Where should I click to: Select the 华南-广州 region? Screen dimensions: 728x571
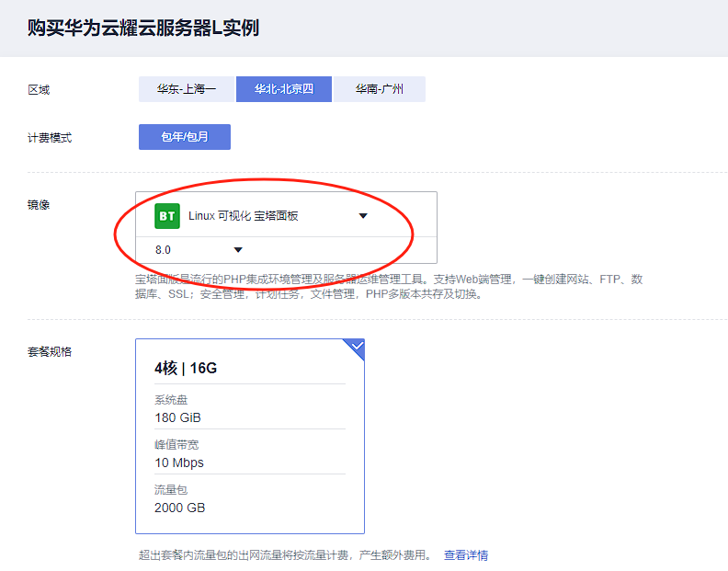[x=380, y=89]
